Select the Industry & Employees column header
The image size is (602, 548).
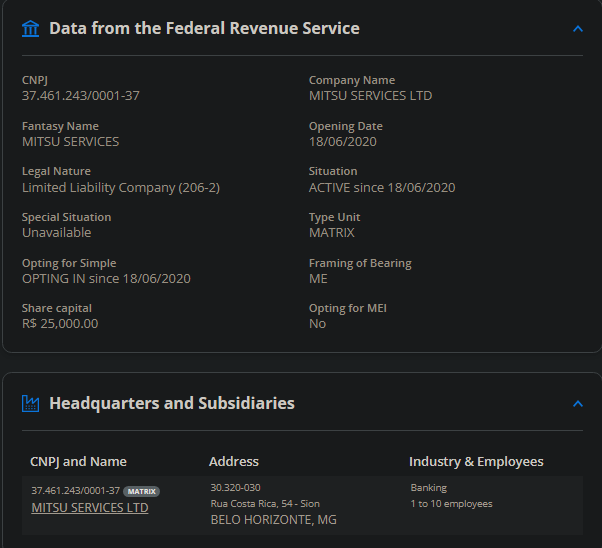pyautogui.click(x=476, y=461)
